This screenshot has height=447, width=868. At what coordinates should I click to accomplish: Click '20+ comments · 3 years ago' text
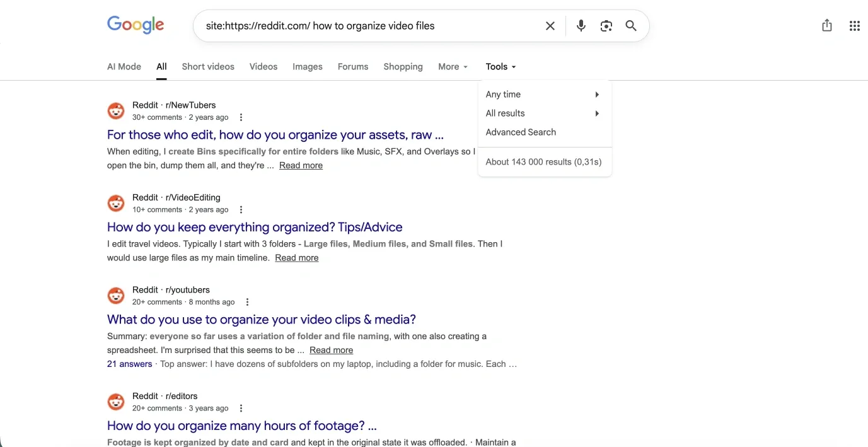point(180,409)
